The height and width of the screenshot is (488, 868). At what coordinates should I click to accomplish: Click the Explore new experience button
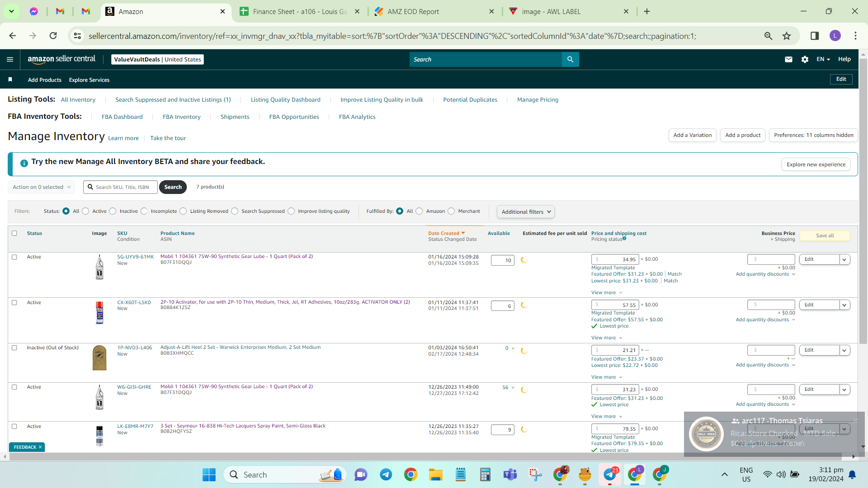(816, 164)
